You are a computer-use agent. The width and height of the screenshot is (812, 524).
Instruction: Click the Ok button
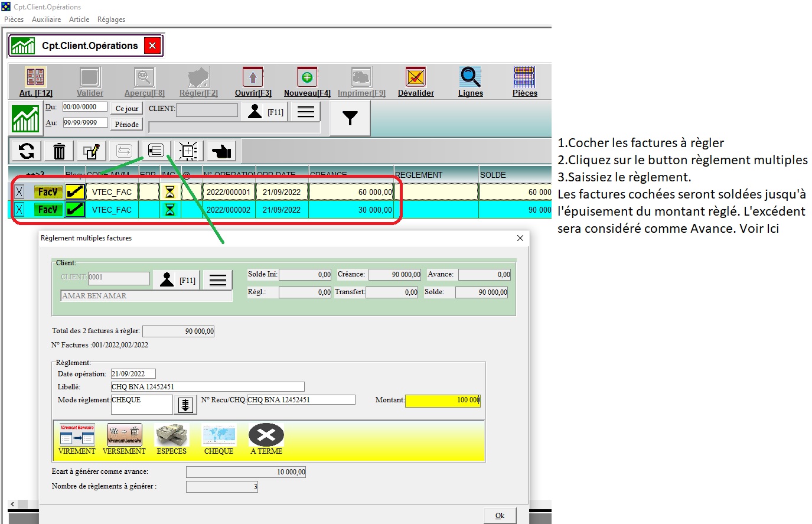click(500, 516)
